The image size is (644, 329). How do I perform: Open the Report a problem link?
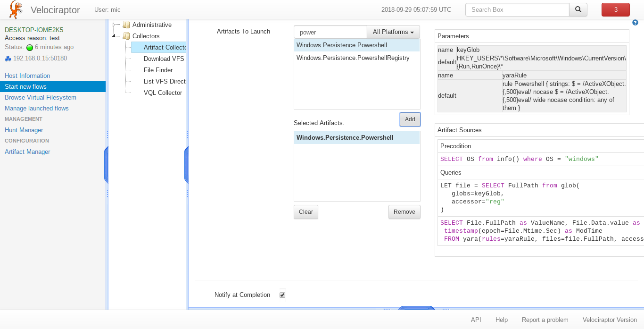[x=545, y=320]
